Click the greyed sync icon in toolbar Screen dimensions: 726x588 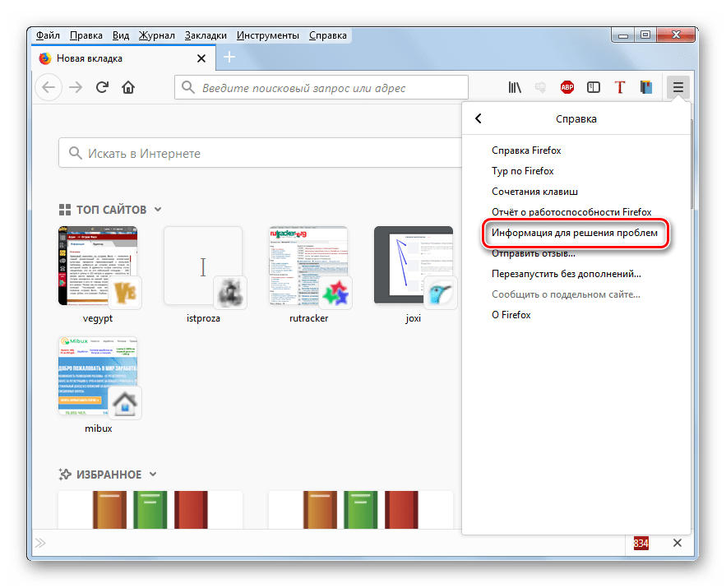[540, 87]
